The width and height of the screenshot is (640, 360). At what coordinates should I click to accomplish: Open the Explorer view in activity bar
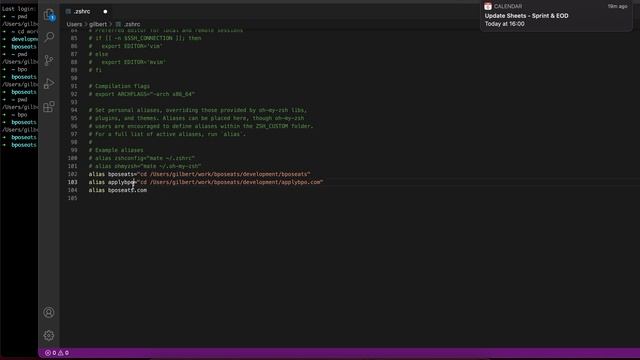49,15
